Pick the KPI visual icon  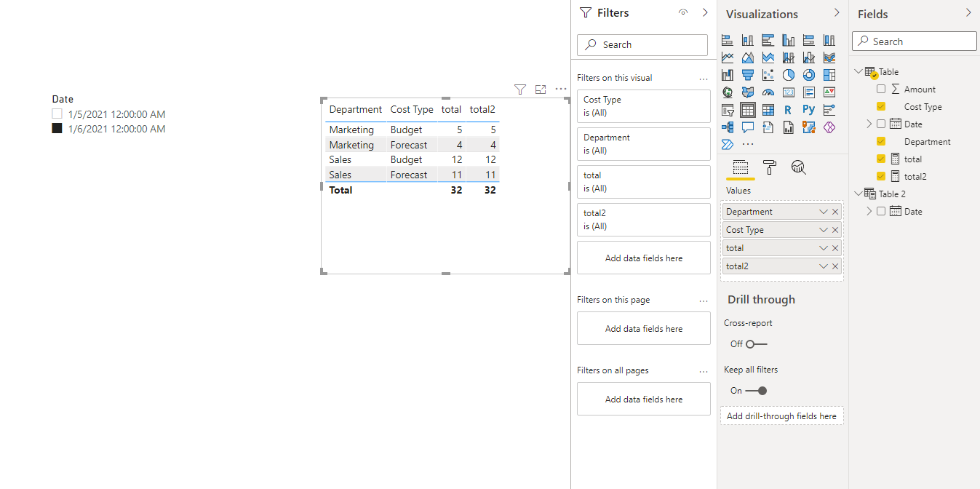tap(829, 92)
